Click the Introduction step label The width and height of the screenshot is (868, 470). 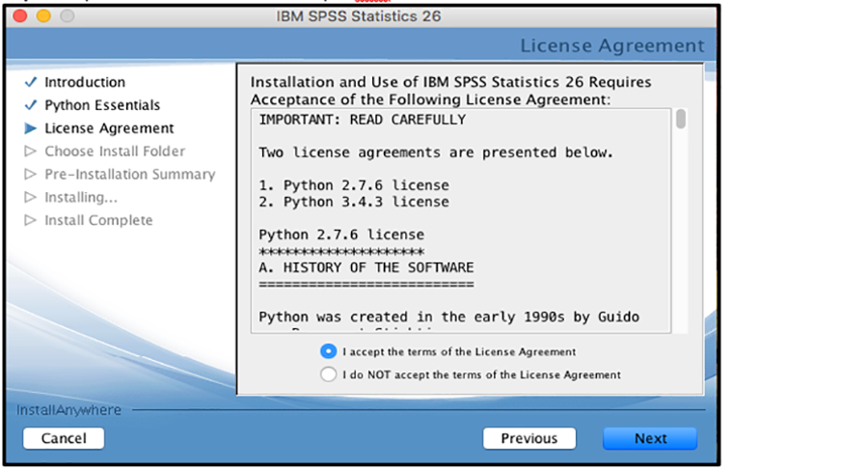85,82
